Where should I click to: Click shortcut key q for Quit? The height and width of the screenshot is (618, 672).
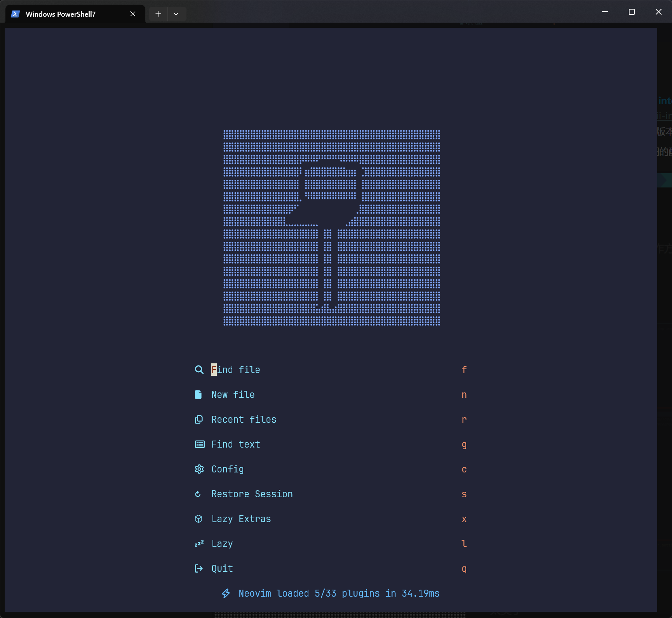pyautogui.click(x=464, y=569)
